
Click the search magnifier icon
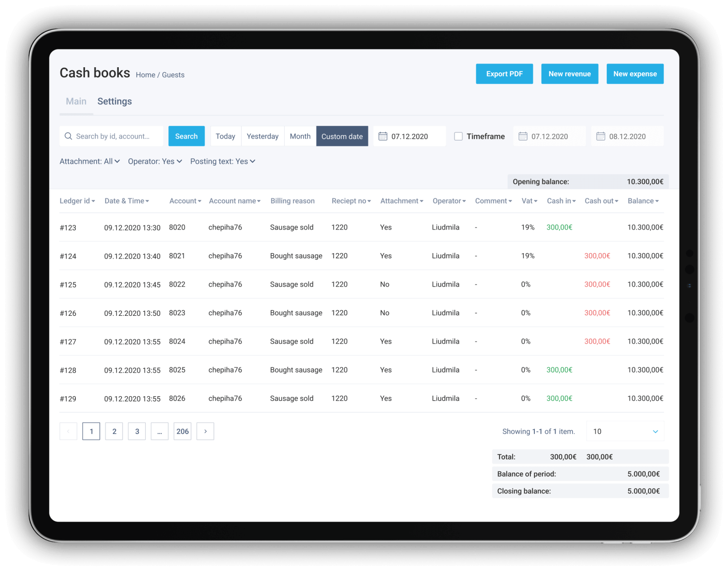pos(68,136)
